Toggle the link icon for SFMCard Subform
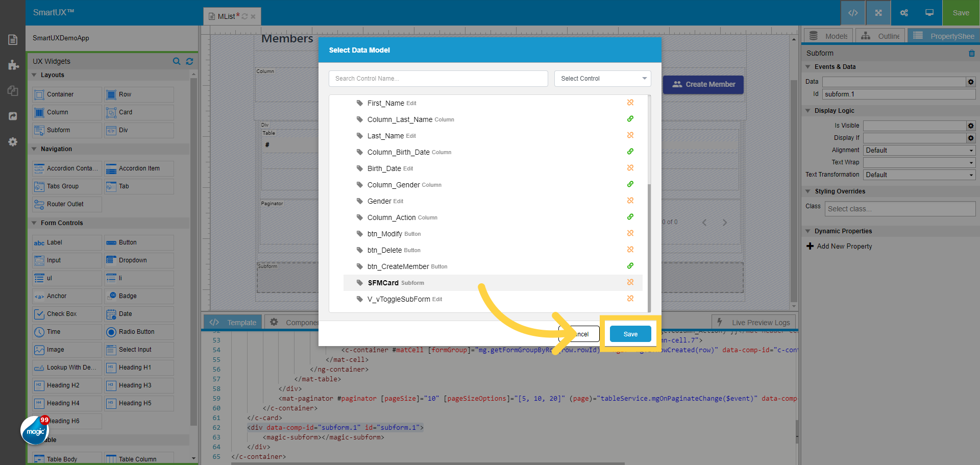 click(630, 282)
